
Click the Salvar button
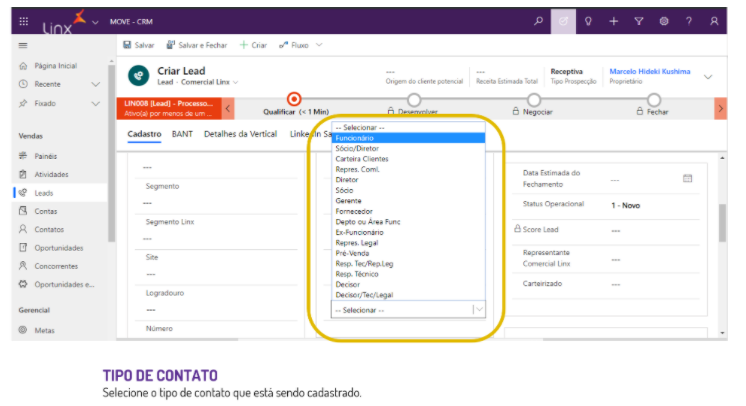point(138,45)
